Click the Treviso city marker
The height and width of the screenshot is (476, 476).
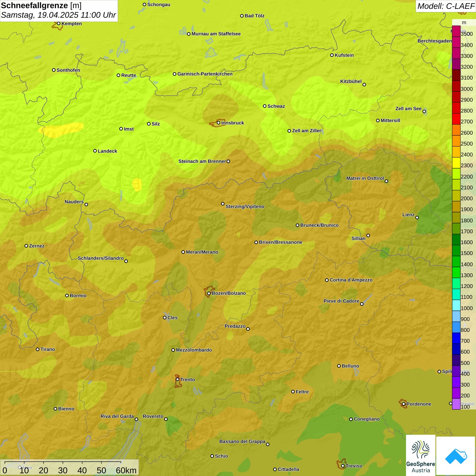tap(343, 466)
